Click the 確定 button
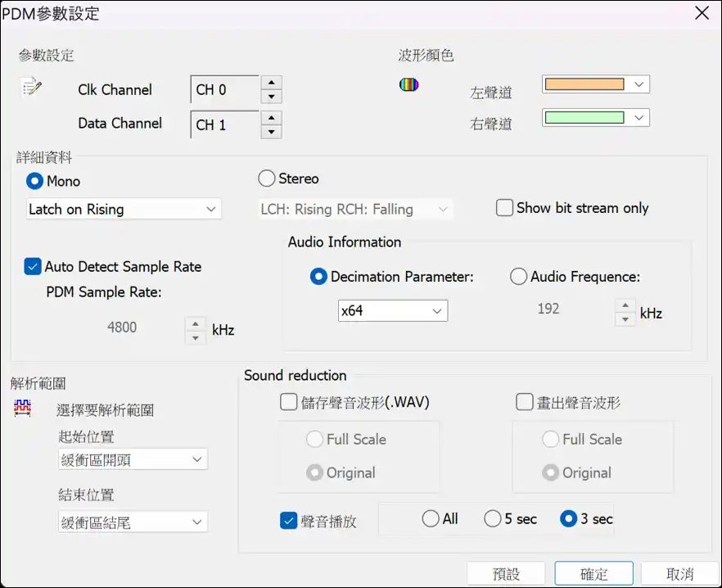The height and width of the screenshot is (588, 722). 593,574
